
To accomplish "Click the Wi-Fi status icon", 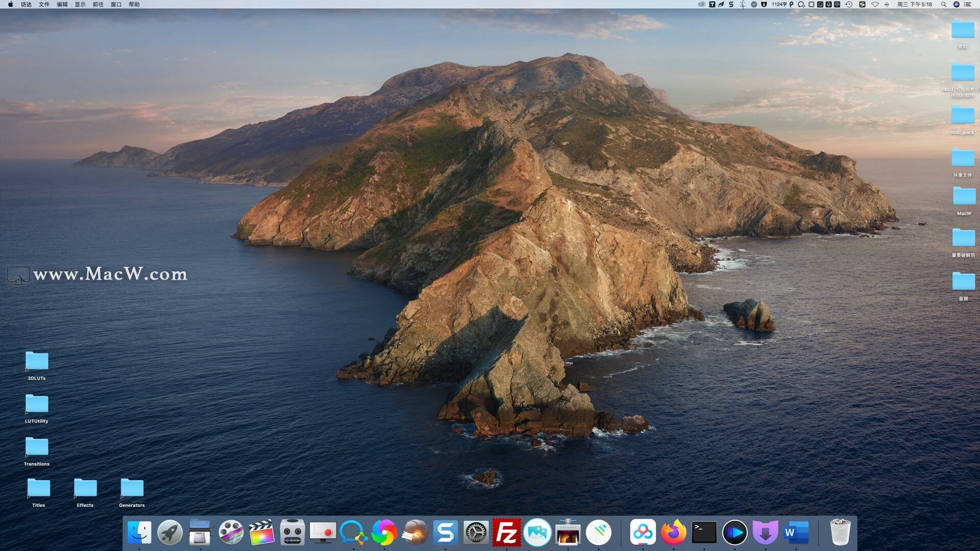I will [x=875, y=5].
